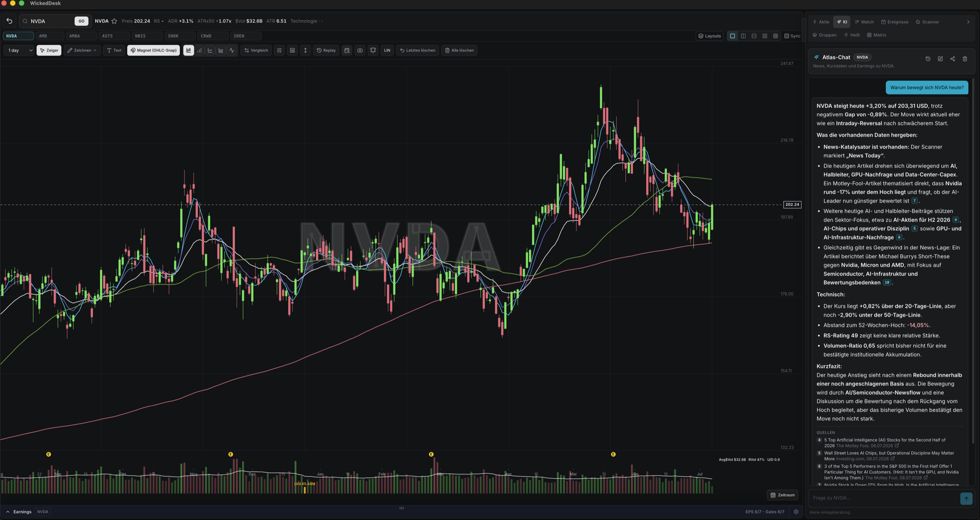This screenshot has width=980, height=520.
Task: Select the area chart type icon
Action: 220,50
